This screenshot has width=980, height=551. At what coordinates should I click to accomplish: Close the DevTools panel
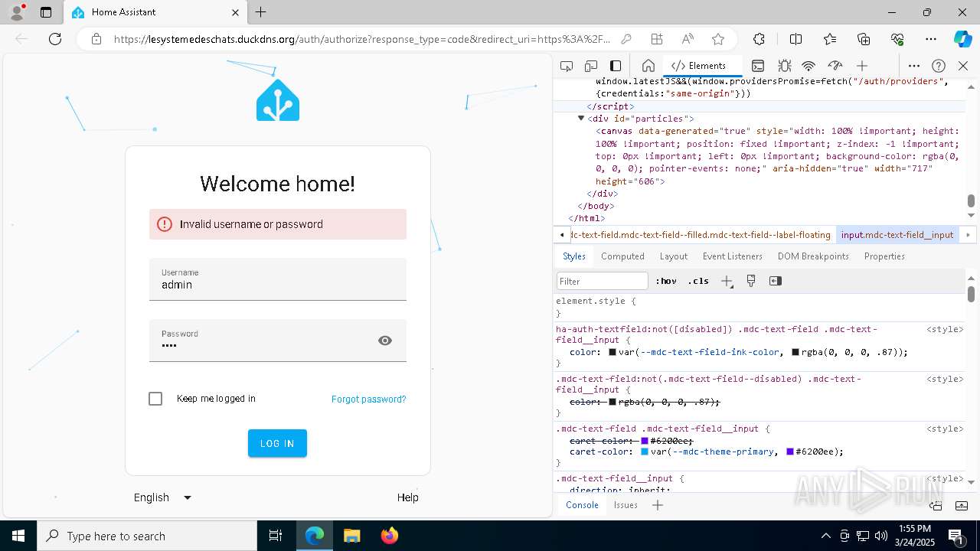[963, 66]
